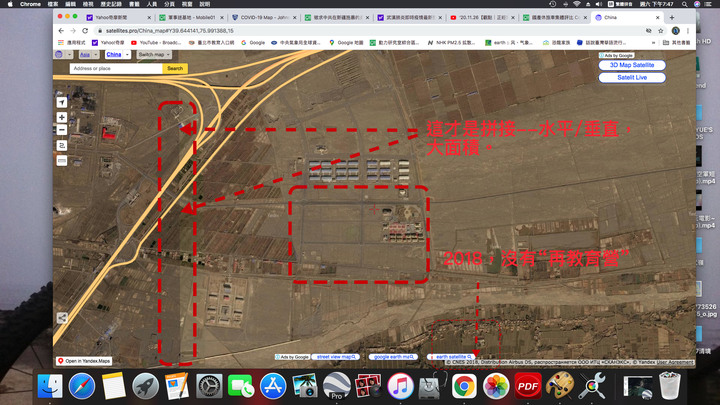Click the street view map button
Screen dimensions: 720x405
pos(337,357)
